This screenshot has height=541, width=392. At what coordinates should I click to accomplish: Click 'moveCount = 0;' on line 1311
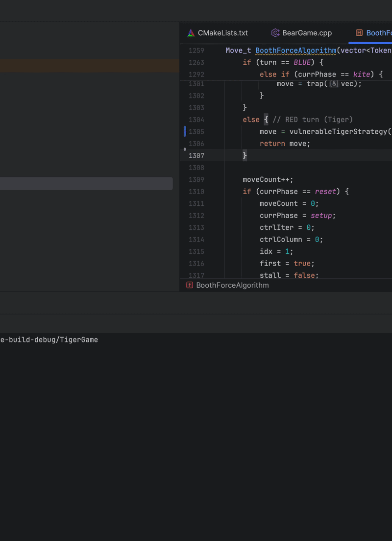coord(289,203)
